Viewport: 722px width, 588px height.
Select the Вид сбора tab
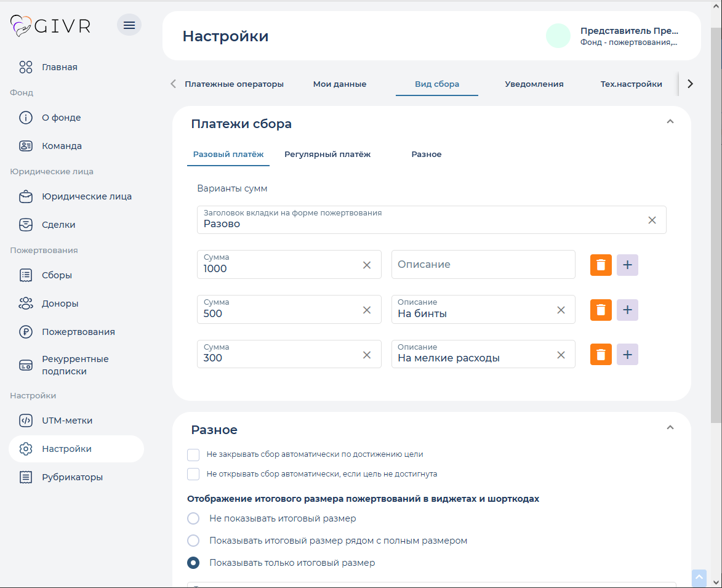pos(437,84)
